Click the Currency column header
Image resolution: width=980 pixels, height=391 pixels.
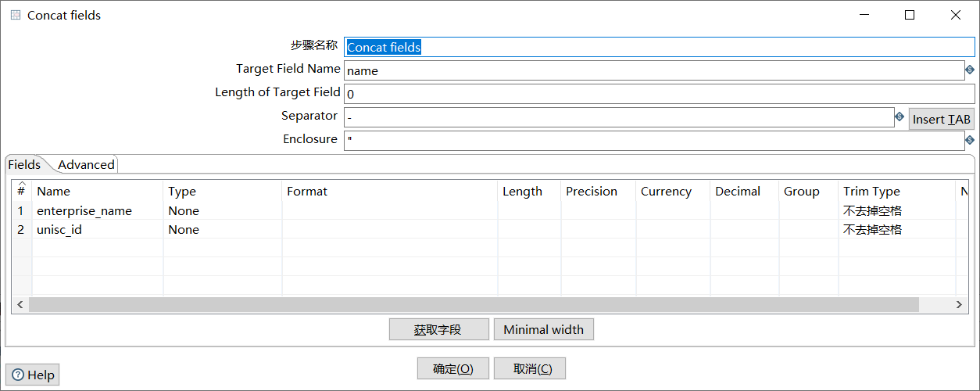(673, 191)
